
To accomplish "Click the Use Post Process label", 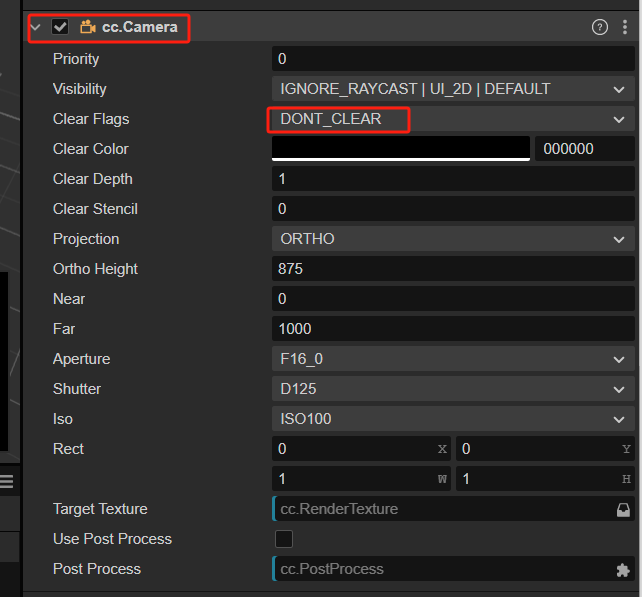I will click(x=112, y=539).
